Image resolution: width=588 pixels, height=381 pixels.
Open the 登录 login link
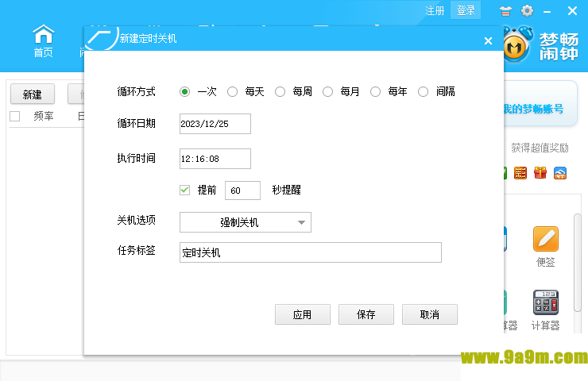[x=466, y=10]
